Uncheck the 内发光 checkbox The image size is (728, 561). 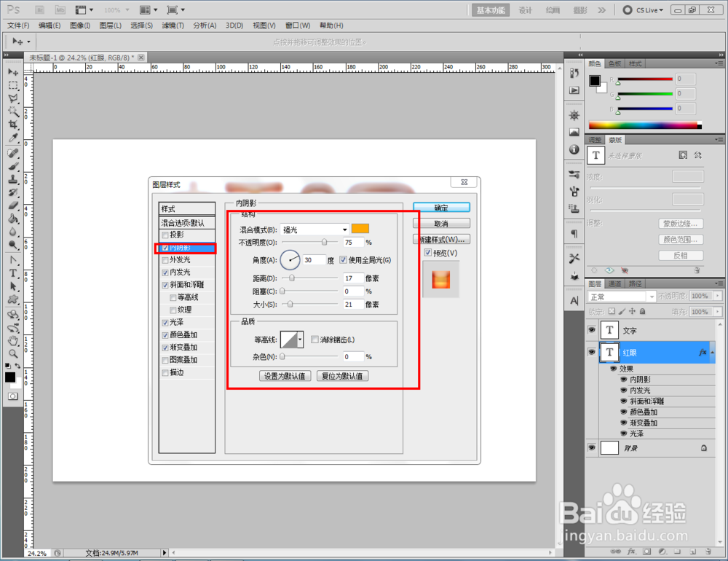click(165, 272)
